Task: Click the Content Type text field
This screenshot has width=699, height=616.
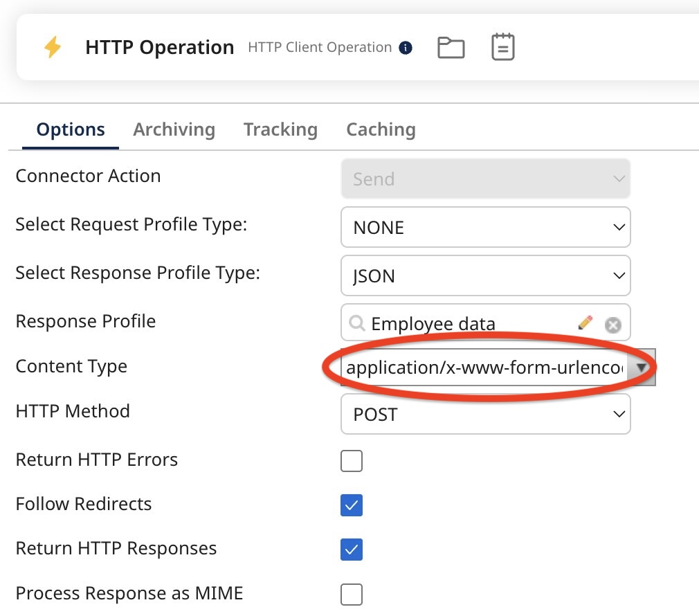Action: click(484, 368)
